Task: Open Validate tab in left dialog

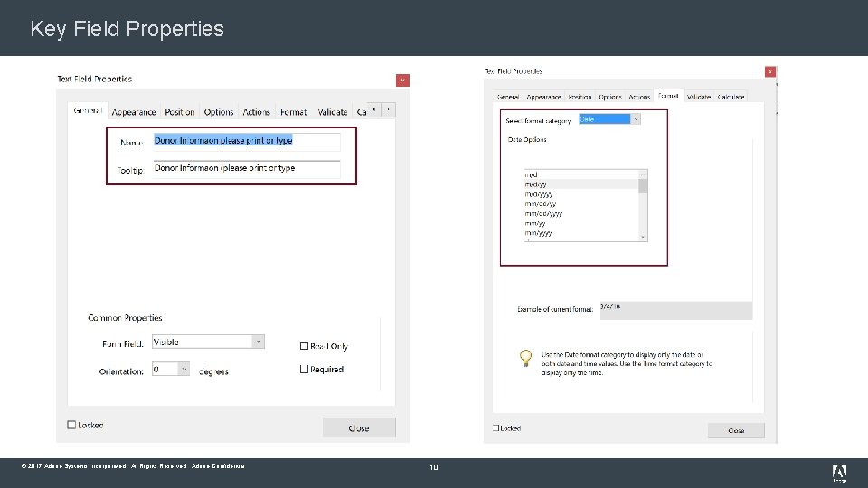Action: 333,112
